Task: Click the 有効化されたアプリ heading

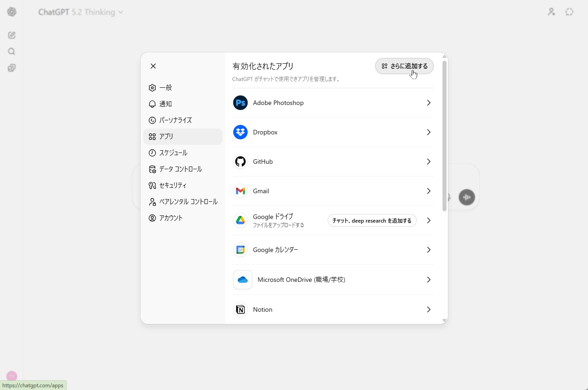Action: pos(263,66)
